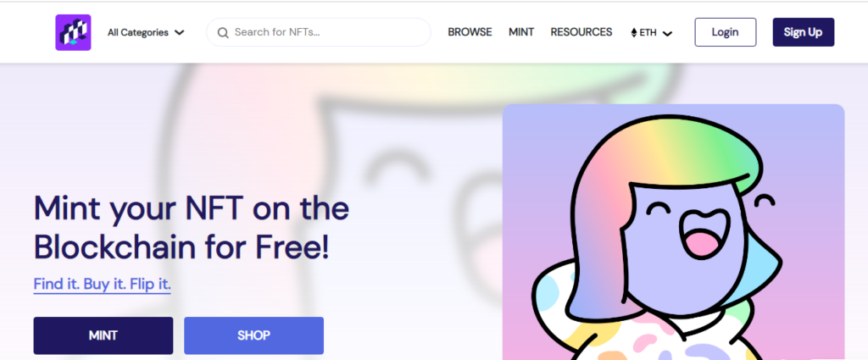Focus the Search for NFTs field
The image size is (868, 360).
pos(319,32)
